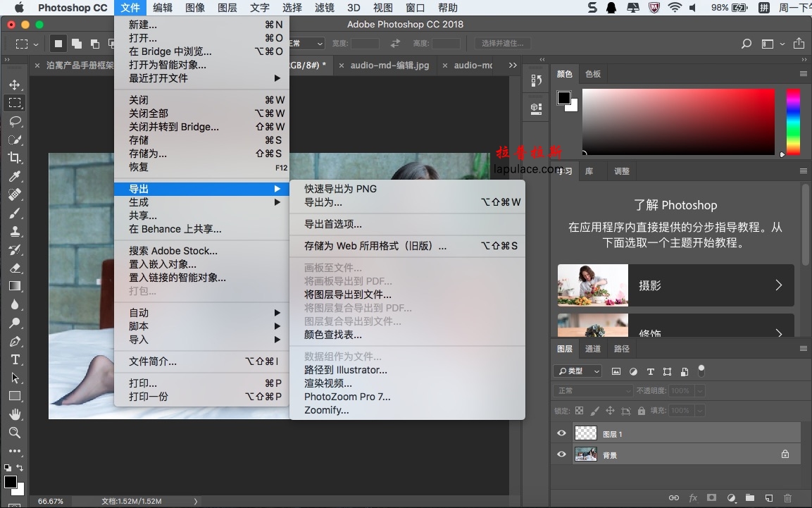Toggle lock image pixels brush button
Viewport: 812px width, 508px height.
click(x=595, y=411)
